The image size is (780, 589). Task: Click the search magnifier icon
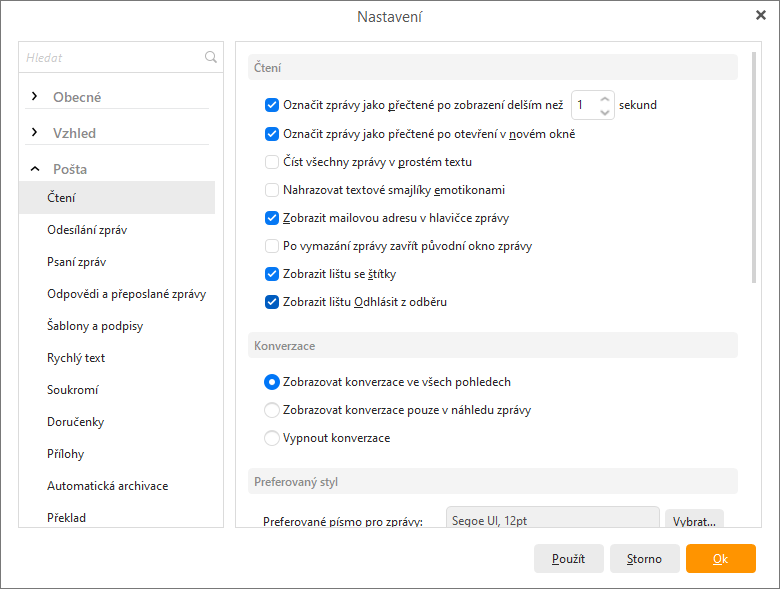coord(211,57)
